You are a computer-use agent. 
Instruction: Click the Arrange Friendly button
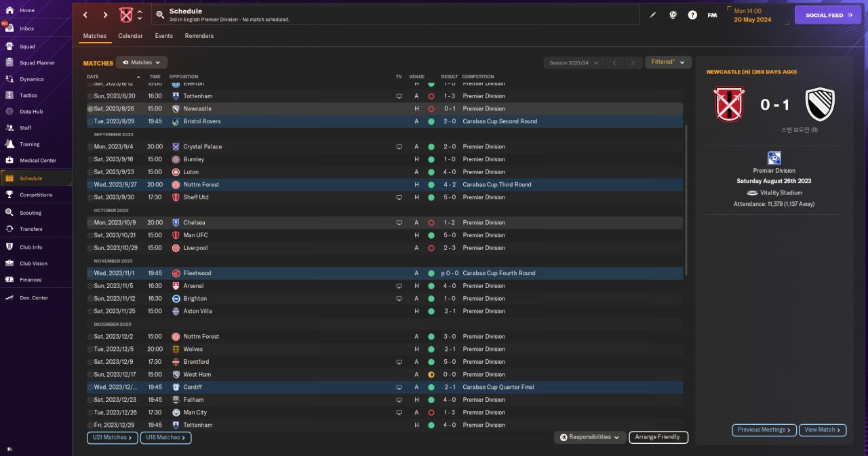(658, 437)
